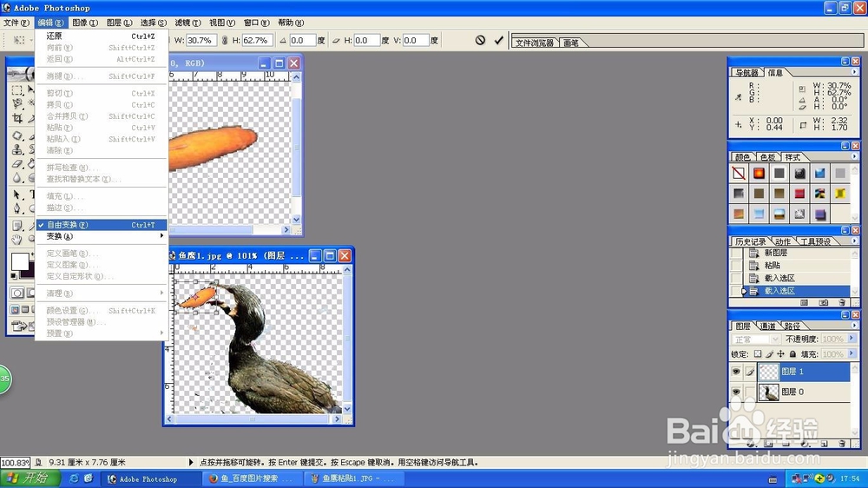Switch to 鱼鹰粘贴1.JPG taskbar button
Image resolution: width=868 pixels, height=488 pixels.
(x=354, y=478)
